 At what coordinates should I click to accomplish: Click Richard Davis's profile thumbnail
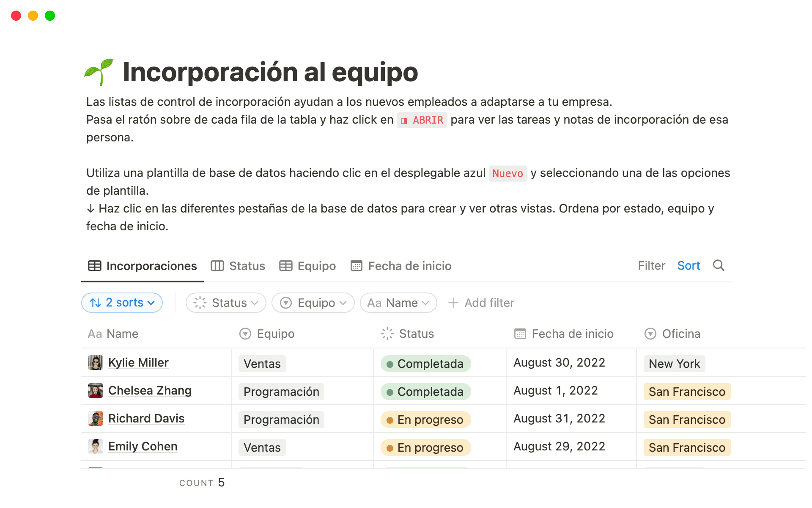96,418
